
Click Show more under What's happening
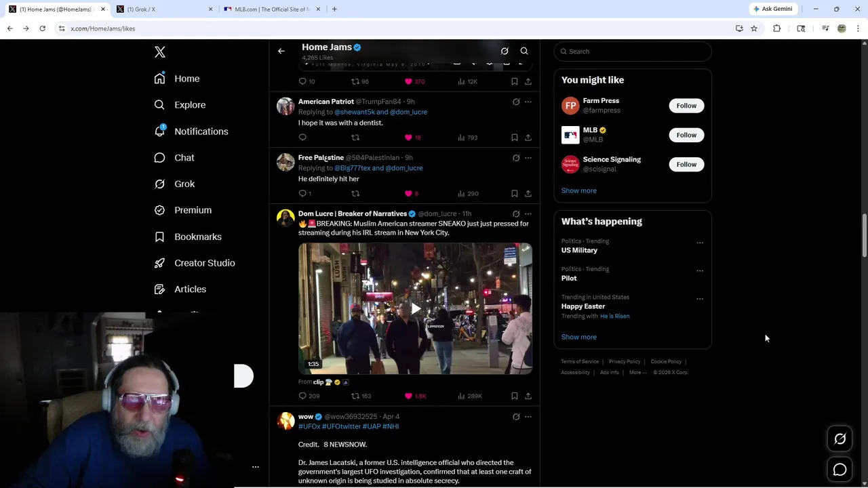tap(578, 337)
